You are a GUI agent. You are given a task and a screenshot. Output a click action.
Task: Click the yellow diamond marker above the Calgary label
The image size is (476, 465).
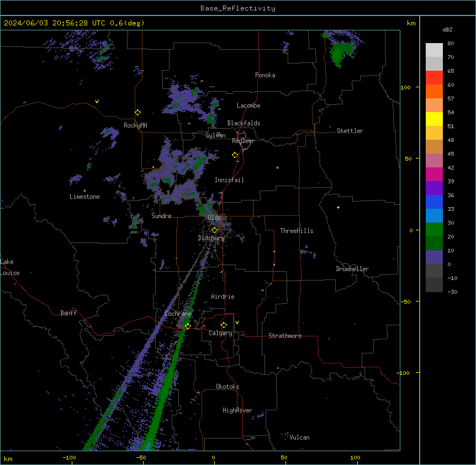224,325
